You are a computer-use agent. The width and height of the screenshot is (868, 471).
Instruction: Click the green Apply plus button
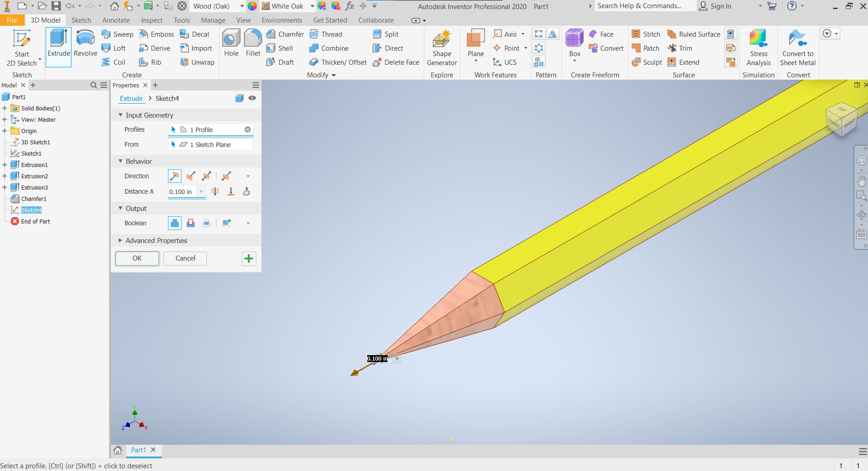[x=249, y=259]
